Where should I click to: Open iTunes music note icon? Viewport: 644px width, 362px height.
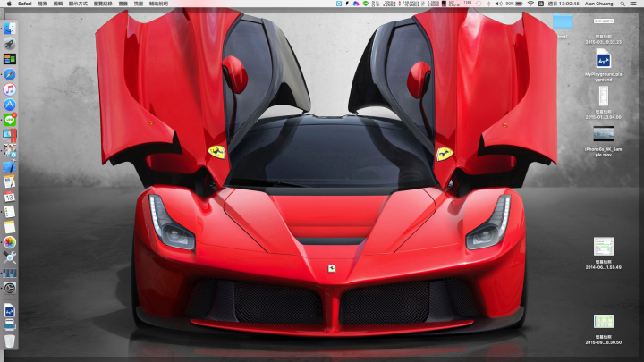point(10,89)
